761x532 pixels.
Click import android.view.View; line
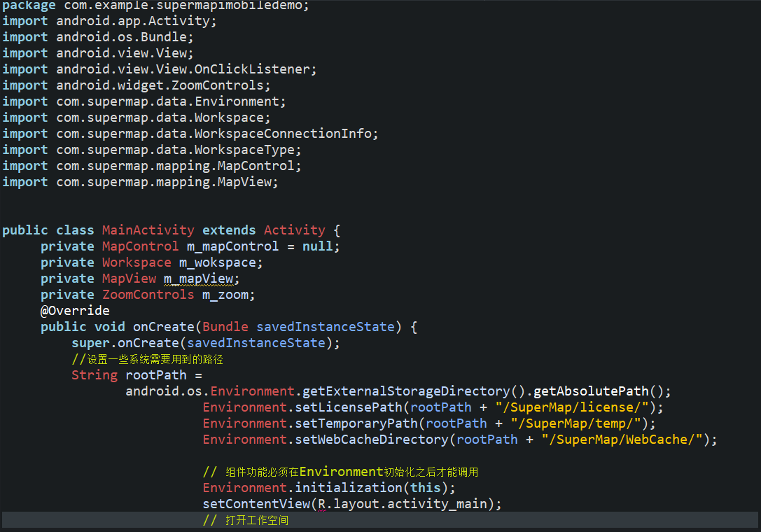[97, 53]
